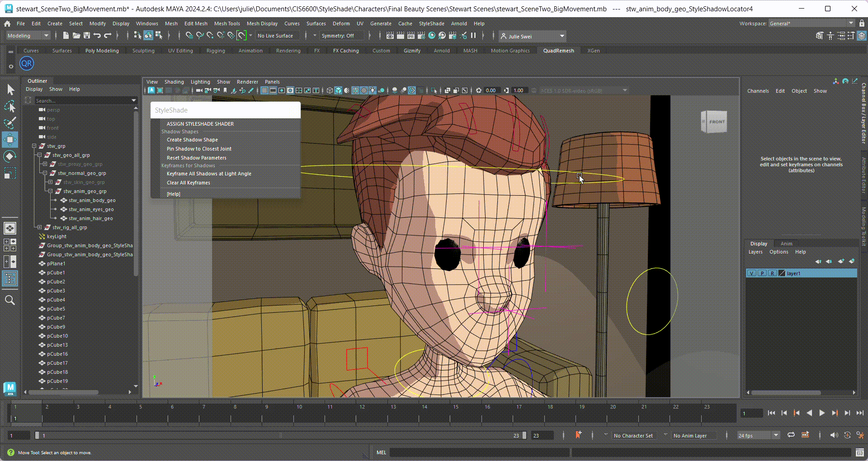Toggle Snap to view planes (bracketed magnet)
Screen dimensions: 868x461
pyautogui.click(x=242, y=36)
